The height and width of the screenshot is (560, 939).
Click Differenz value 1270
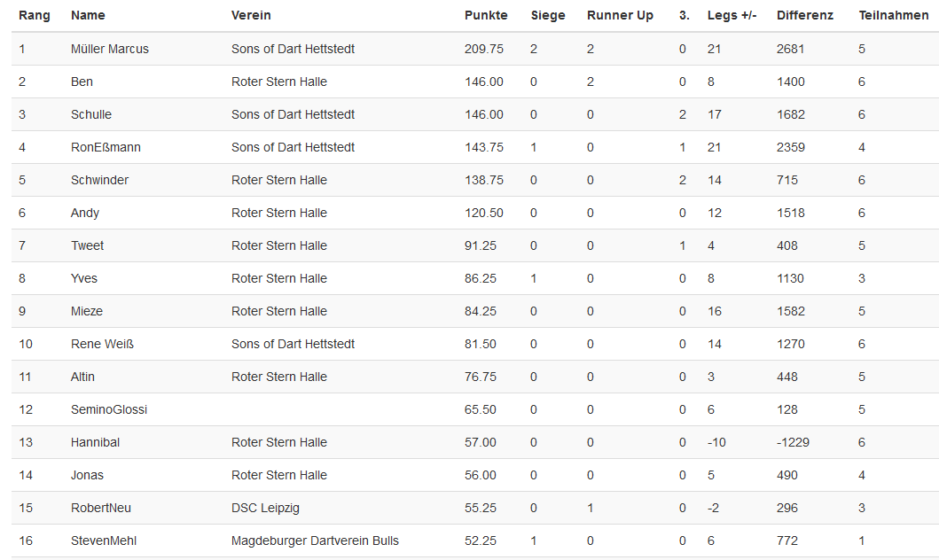791,345
